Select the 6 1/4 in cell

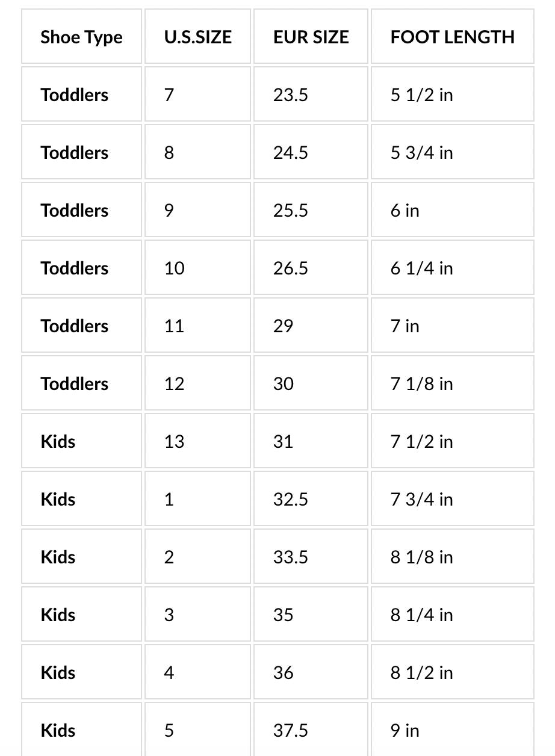[x=421, y=268]
